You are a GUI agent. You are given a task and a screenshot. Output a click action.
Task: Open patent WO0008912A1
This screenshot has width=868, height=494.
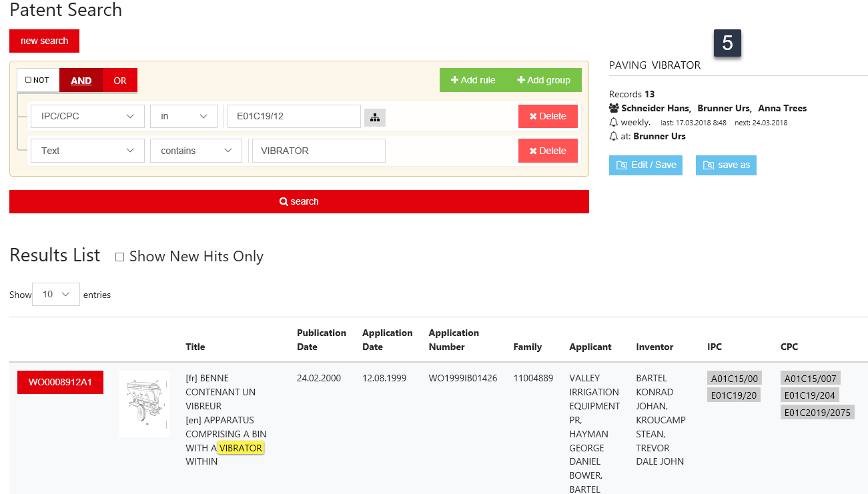tap(60, 382)
